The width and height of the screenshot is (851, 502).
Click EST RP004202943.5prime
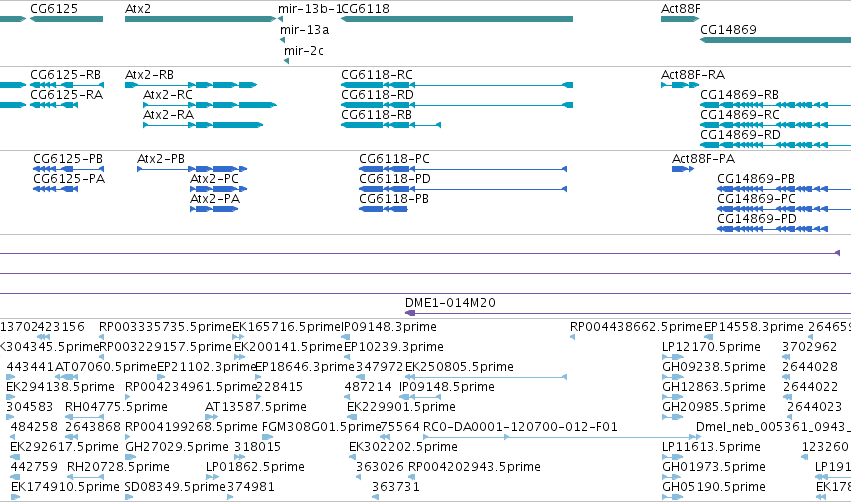[474, 467]
